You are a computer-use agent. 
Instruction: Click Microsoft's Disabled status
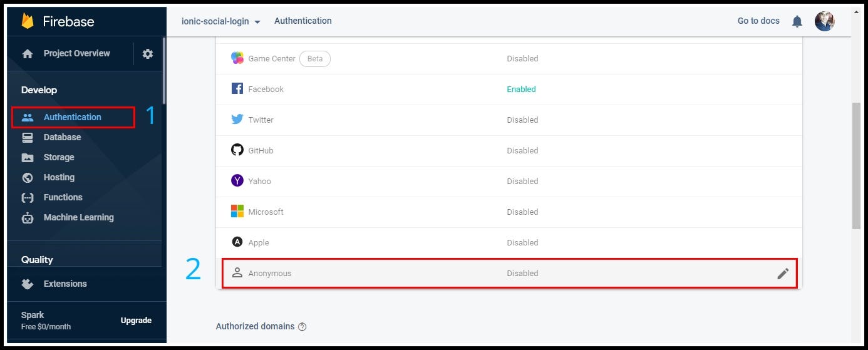[522, 212]
